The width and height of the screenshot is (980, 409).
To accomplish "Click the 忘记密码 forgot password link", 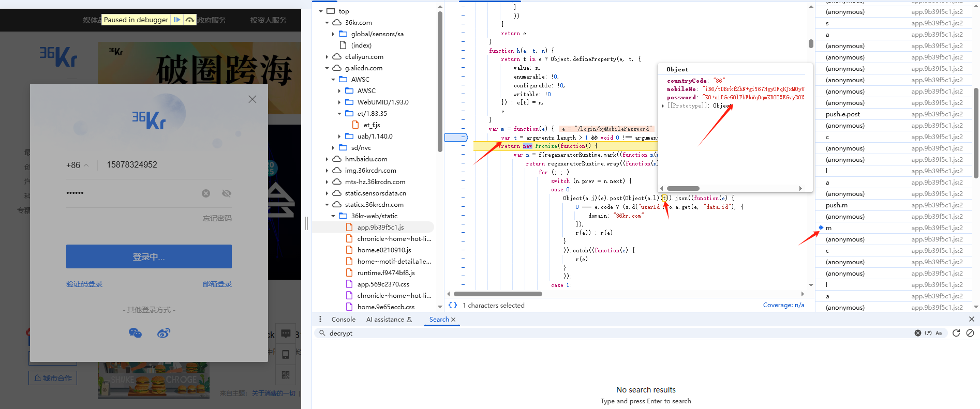I will tap(217, 218).
